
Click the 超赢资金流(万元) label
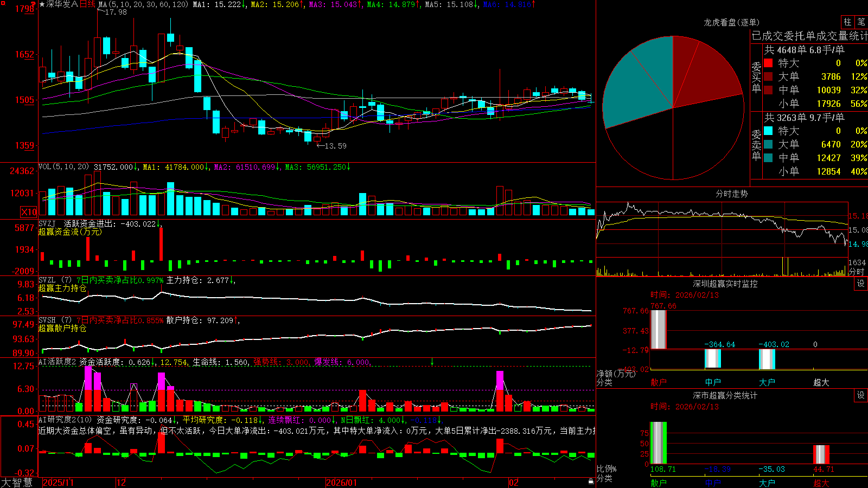(70, 232)
